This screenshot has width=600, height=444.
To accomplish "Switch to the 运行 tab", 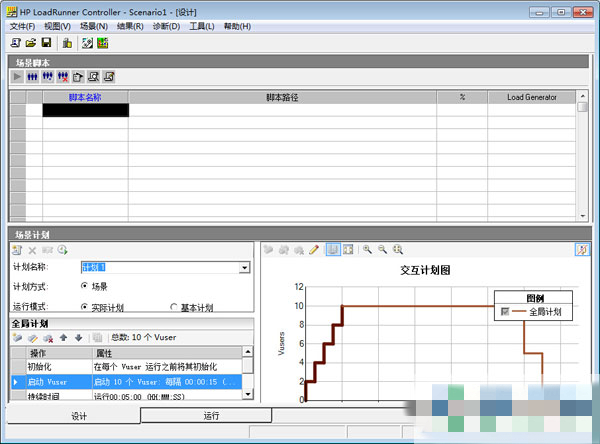I will pos(206,415).
